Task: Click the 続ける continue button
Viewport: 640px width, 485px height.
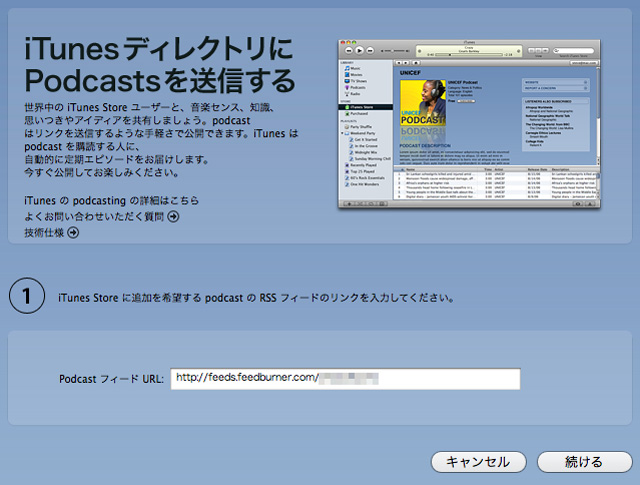Action: click(x=584, y=462)
